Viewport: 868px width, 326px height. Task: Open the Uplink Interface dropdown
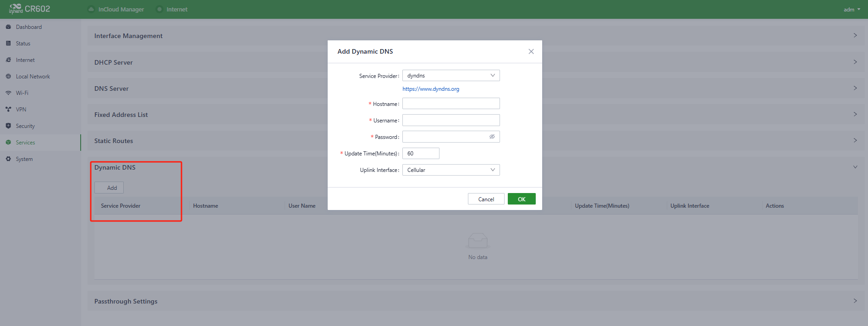tap(451, 170)
